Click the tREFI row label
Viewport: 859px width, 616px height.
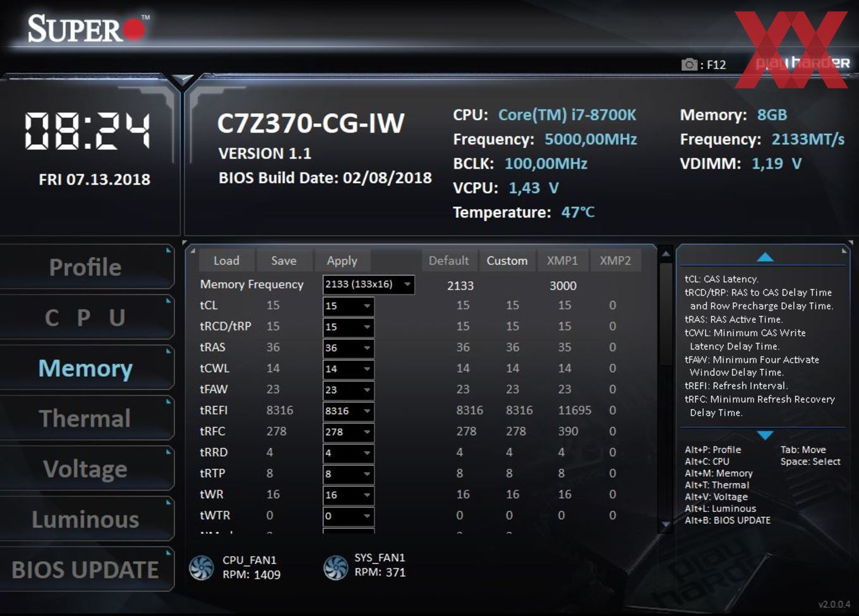[x=213, y=410]
